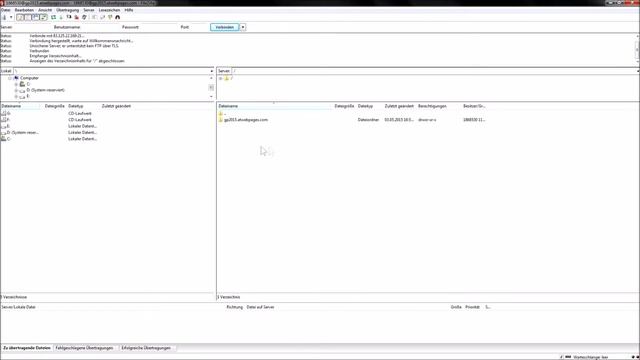The image size is (640, 360).
Task: Sort local list by Dateiname column
Action: pyautogui.click(x=20, y=106)
